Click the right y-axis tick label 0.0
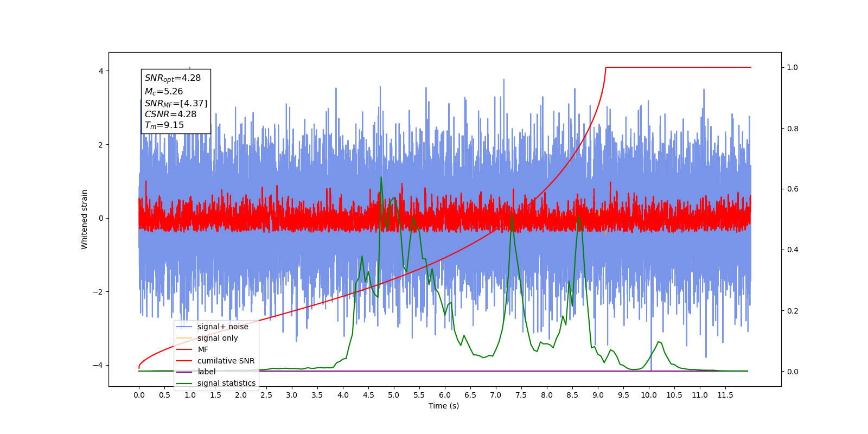Screen dimensions: 868x434 coord(793,372)
